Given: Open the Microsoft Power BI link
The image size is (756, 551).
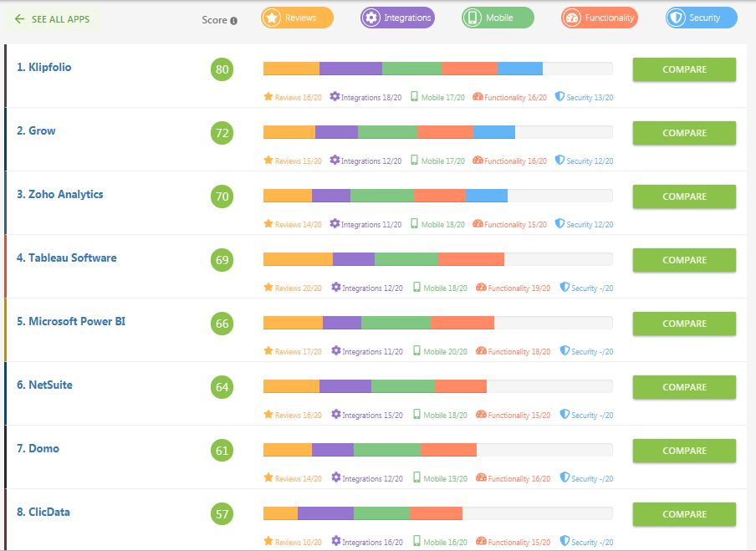Looking at the screenshot, I should [71, 322].
